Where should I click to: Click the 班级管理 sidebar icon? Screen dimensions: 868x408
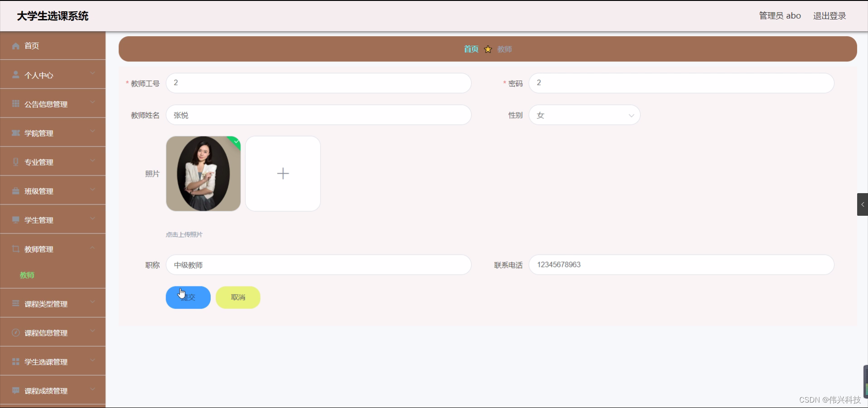(15, 191)
